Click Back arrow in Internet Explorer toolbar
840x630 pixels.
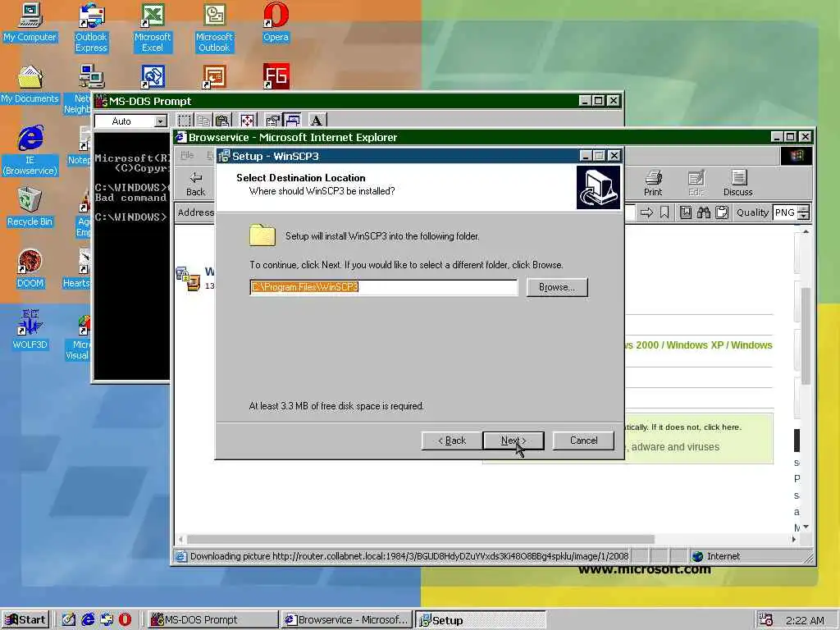click(195, 183)
